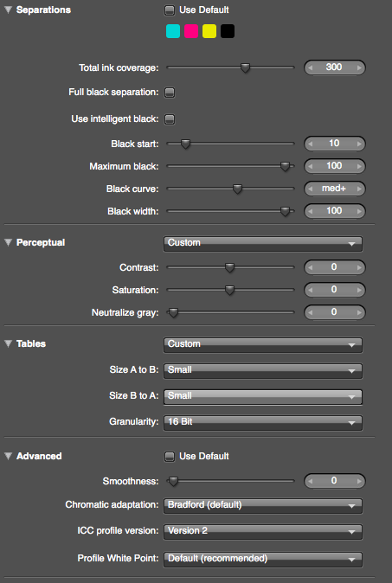Open the ICC profile version dropdown
The width and height of the screenshot is (392, 583).
coord(262,532)
